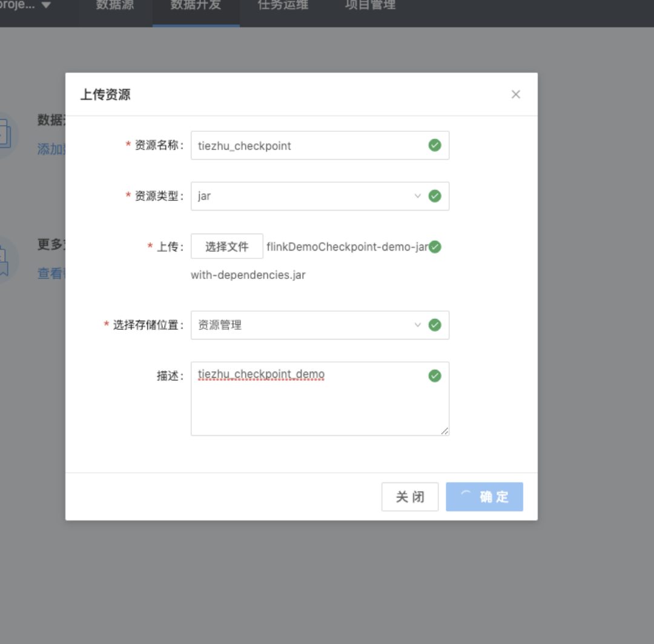This screenshot has height=644, width=654.
Task: Open the 资源类型 dropdown showing jar
Action: [x=320, y=196]
